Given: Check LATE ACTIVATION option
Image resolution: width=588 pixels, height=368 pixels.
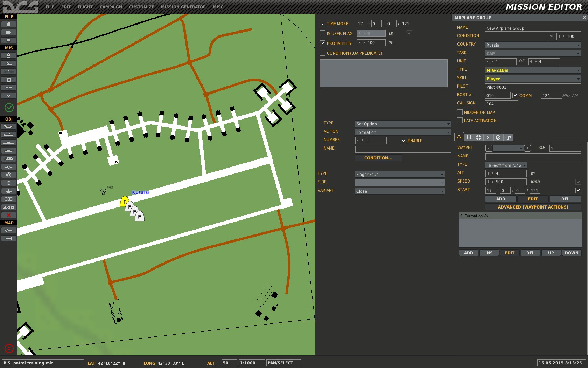Looking at the screenshot, I should [x=460, y=120].
